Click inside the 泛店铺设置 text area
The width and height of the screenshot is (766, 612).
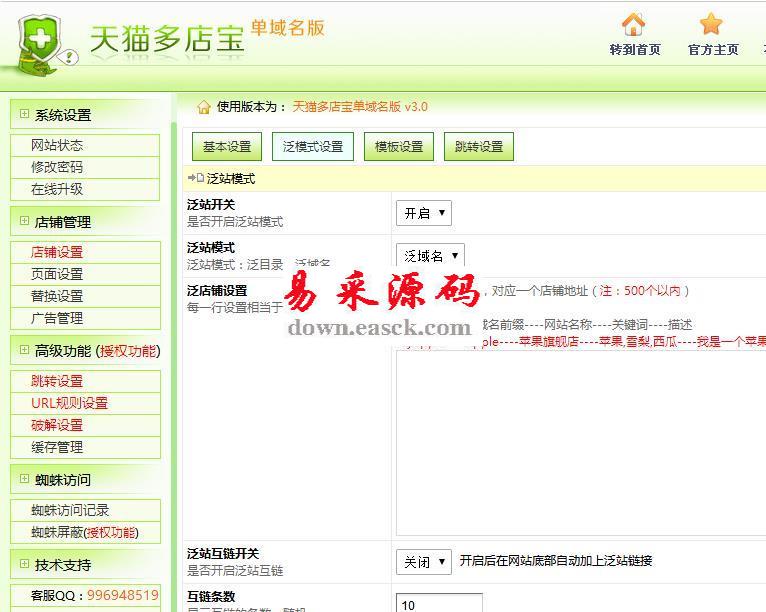tap(580, 440)
